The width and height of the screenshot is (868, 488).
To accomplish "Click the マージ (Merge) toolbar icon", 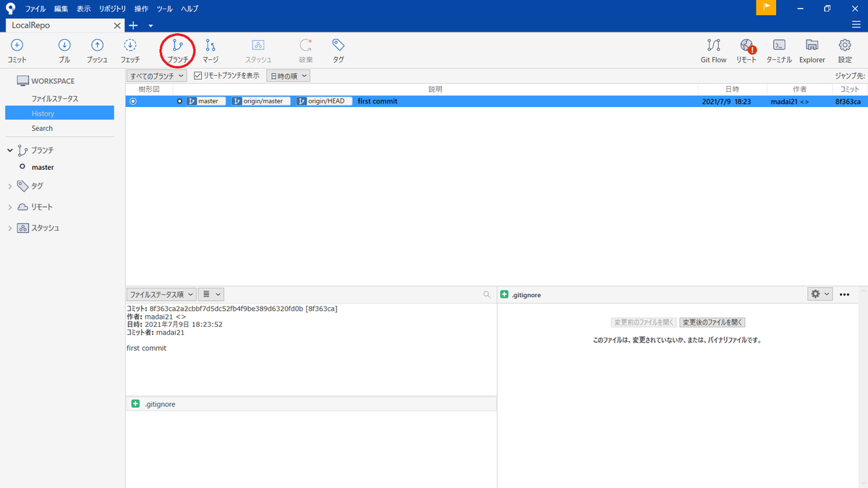I will point(210,46).
